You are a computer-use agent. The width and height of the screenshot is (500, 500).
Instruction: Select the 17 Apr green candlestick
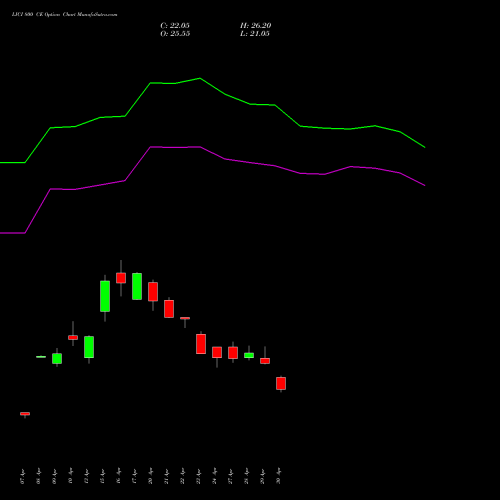click(x=137, y=286)
